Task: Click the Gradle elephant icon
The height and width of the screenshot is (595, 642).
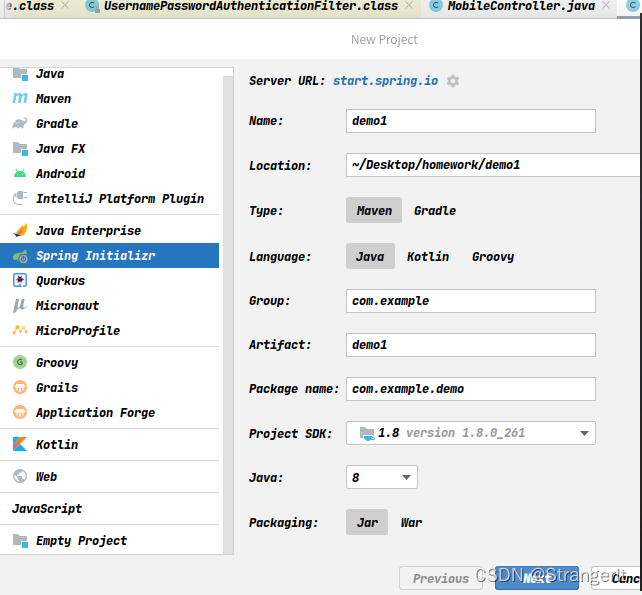Action: pyautogui.click(x=20, y=123)
